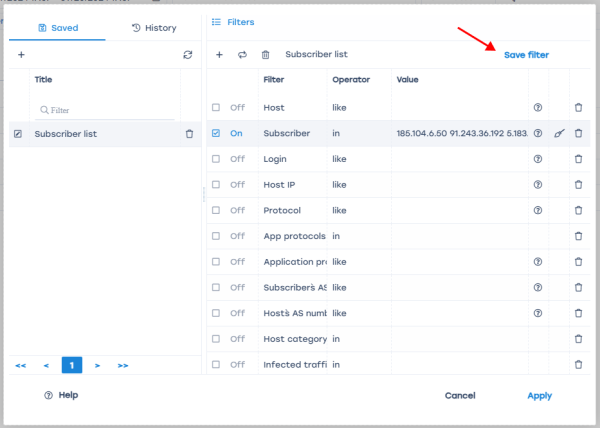The width and height of the screenshot is (600, 428).
Task: Refresh the saved filters list
Action: tap(187, 55)
